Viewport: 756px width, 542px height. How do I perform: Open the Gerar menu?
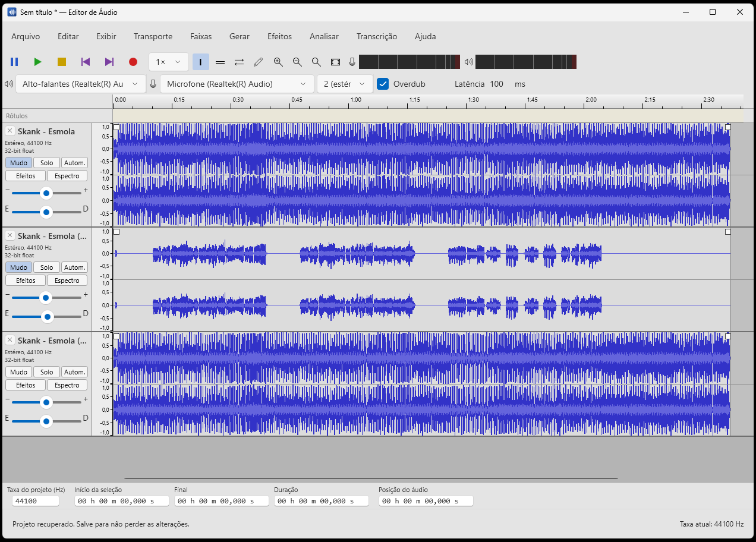[x=240, y=36]
